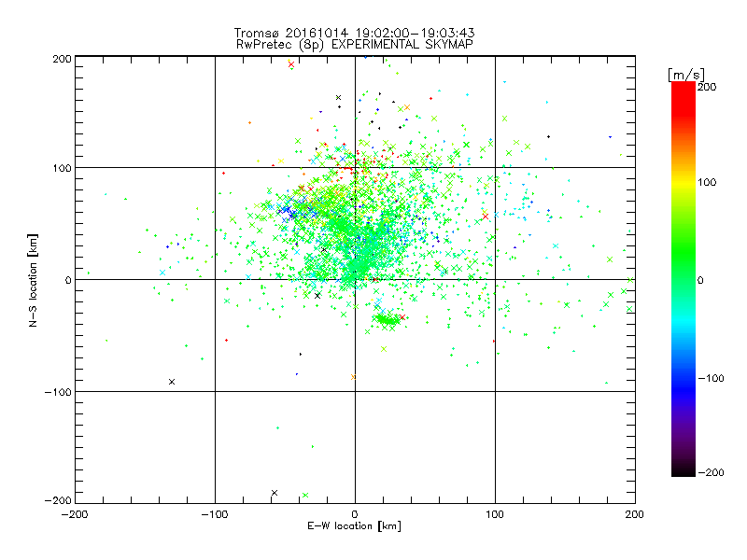The image size is (747, 560).
Task: Click the black bottom of the color bar
Action: click(684, 471)
